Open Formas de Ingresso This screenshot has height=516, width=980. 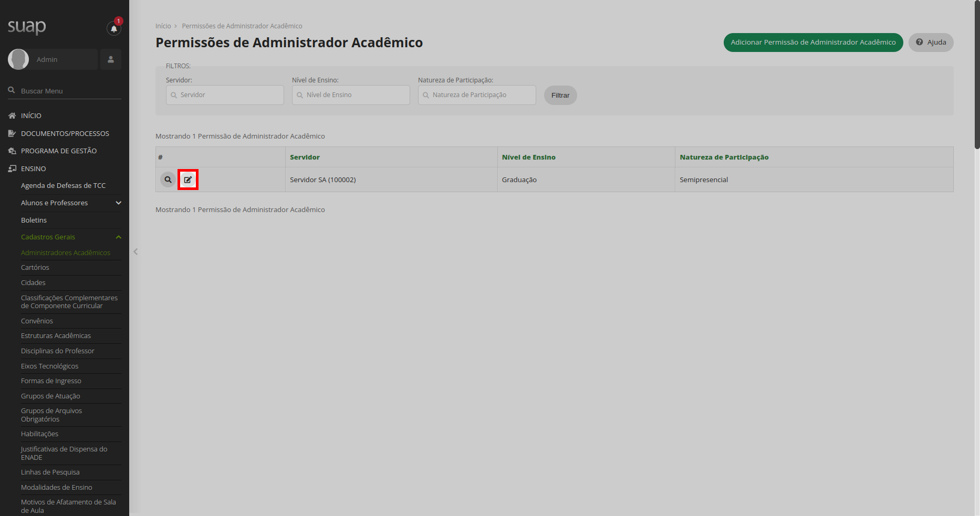(x=51, y=381)
